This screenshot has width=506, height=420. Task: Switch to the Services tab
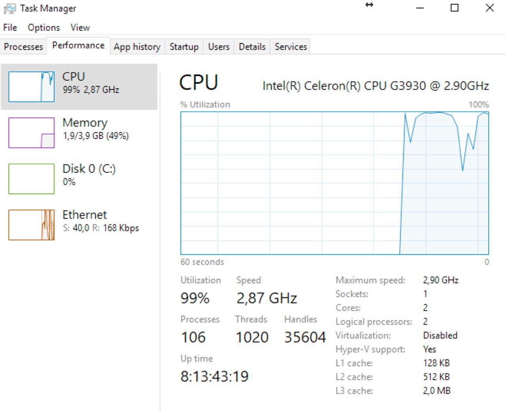coord(291,47)
